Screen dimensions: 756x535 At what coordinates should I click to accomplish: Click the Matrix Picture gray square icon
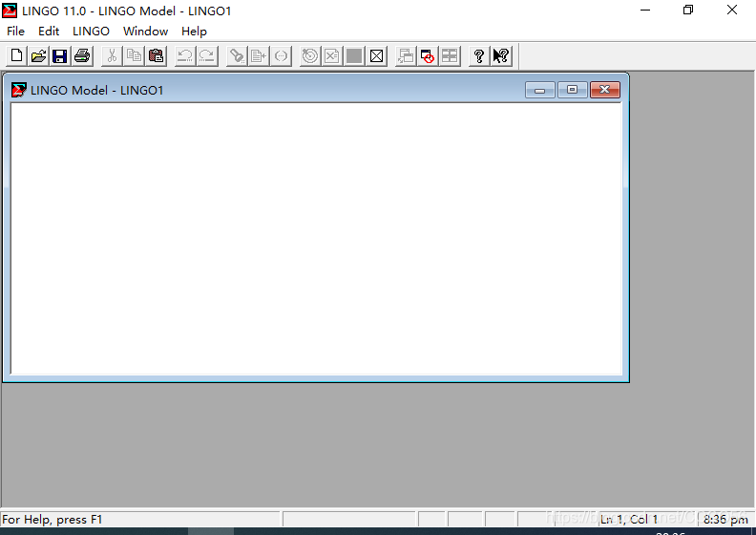354,56
